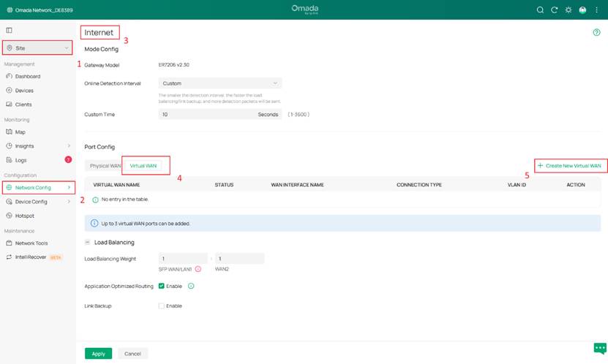Click the Internet page title
This screenshot has height=364, width=608.
[99, 33]
